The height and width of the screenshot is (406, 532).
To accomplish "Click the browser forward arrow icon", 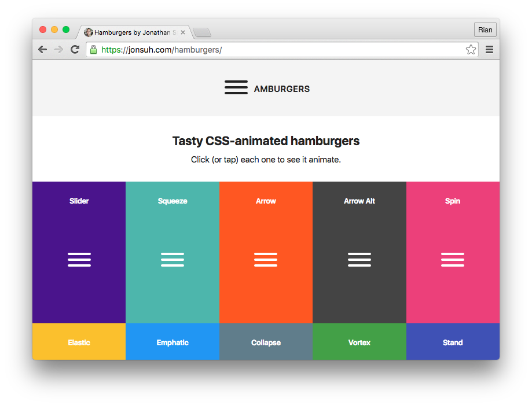I will coord(58,49).
